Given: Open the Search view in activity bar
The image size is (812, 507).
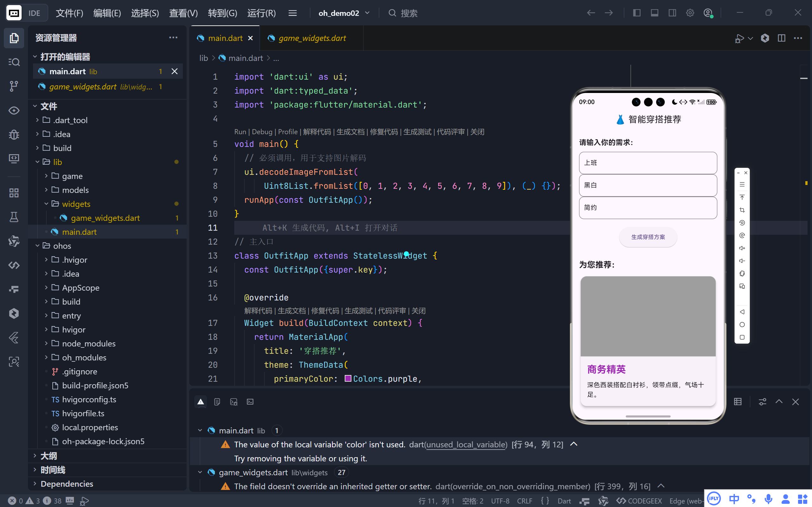Looking at the screenshot, I should (x=14, y=62).
